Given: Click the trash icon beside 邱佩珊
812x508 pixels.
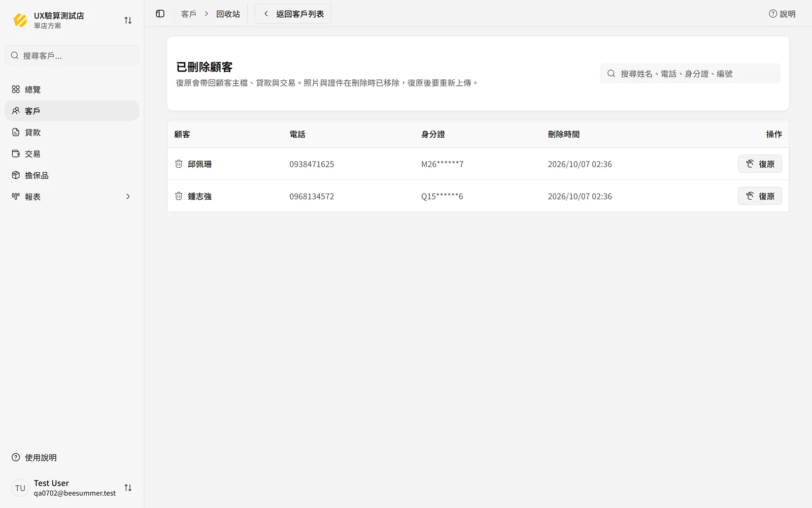Looking at the screenshot, I should pos(179,164).
